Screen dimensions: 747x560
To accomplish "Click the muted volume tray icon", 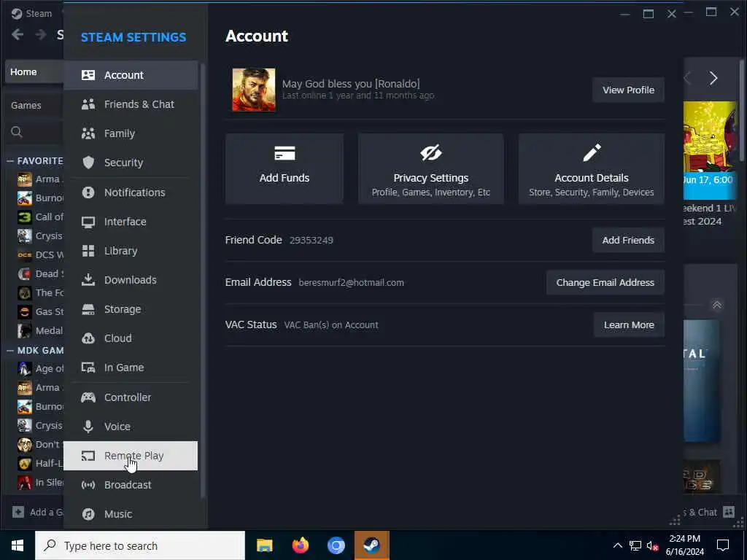I will click(653, 545).
